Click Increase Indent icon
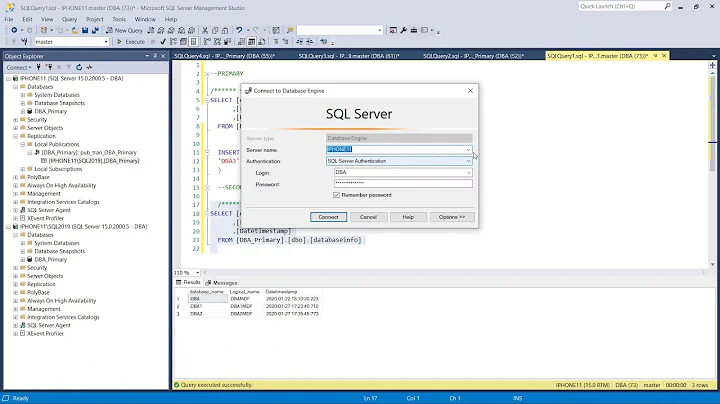The image size is (720, 404). coord(309,42)
